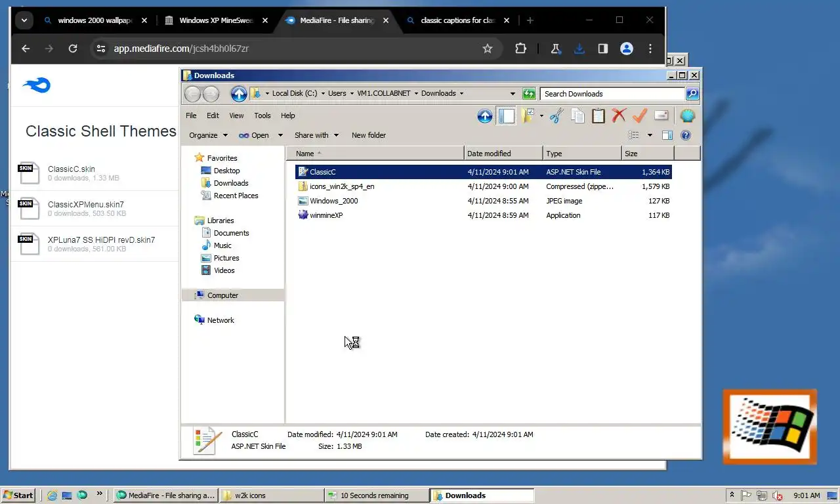Screen dimensions: 840x504
Task: Reload the page in Chrome
Action: click(73, 49)
